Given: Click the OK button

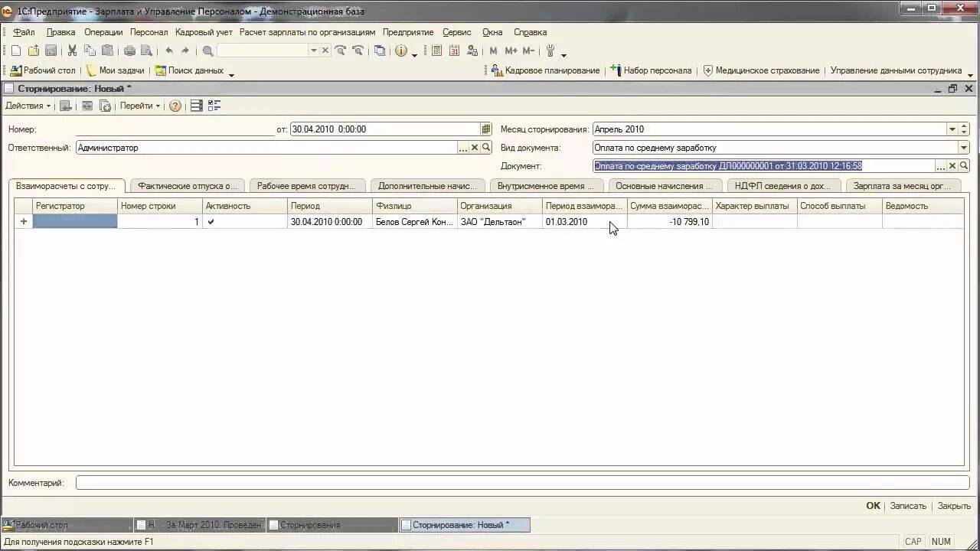Looking at the screenshot, I should (873, 506).
